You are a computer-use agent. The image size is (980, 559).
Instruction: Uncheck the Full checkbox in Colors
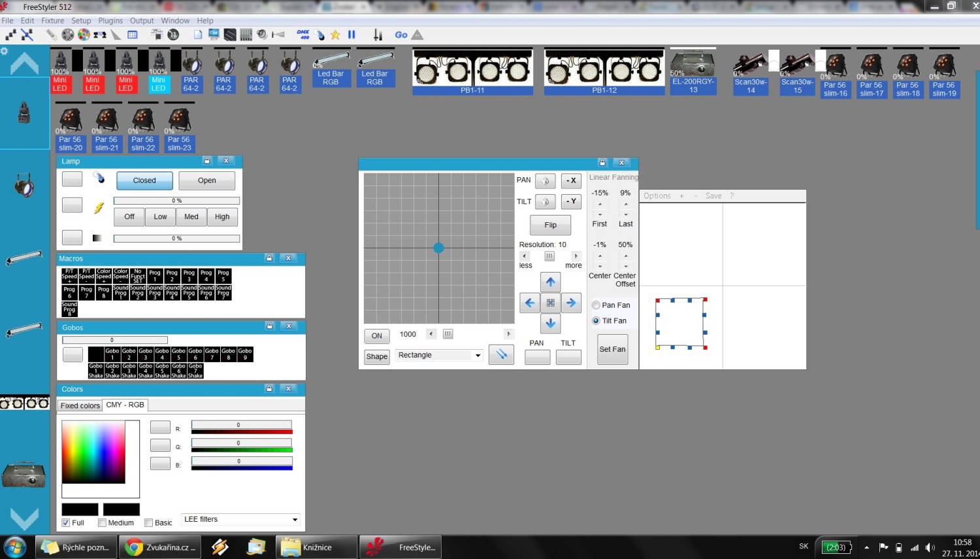click(66, 522)
